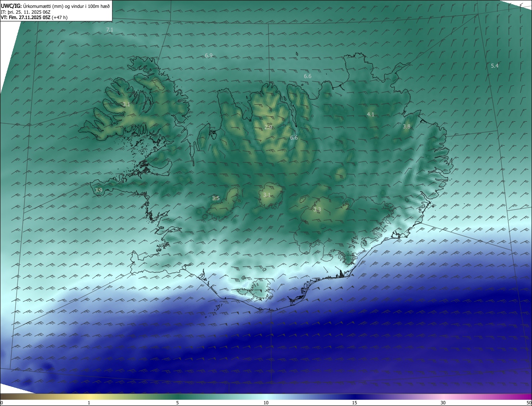Click the color scale tick labeled 0
The height and width of the screenshot is (406, 532).
click(2, 403)
